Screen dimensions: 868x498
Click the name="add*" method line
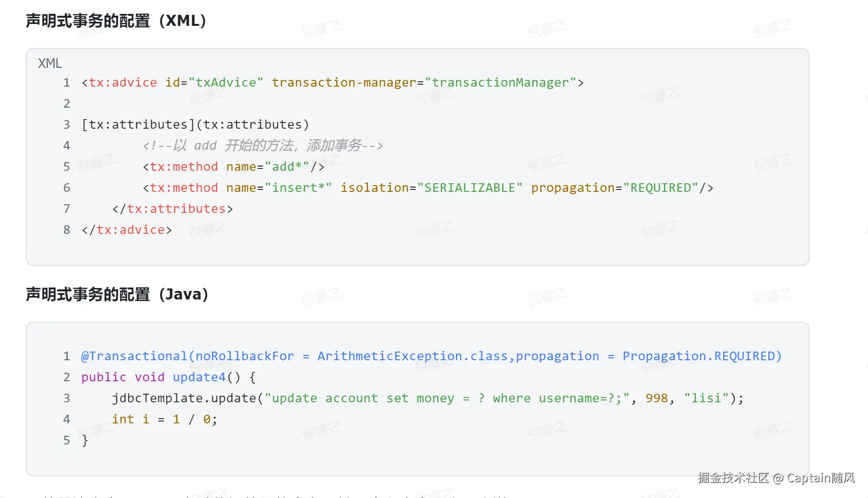pos(233,167)
